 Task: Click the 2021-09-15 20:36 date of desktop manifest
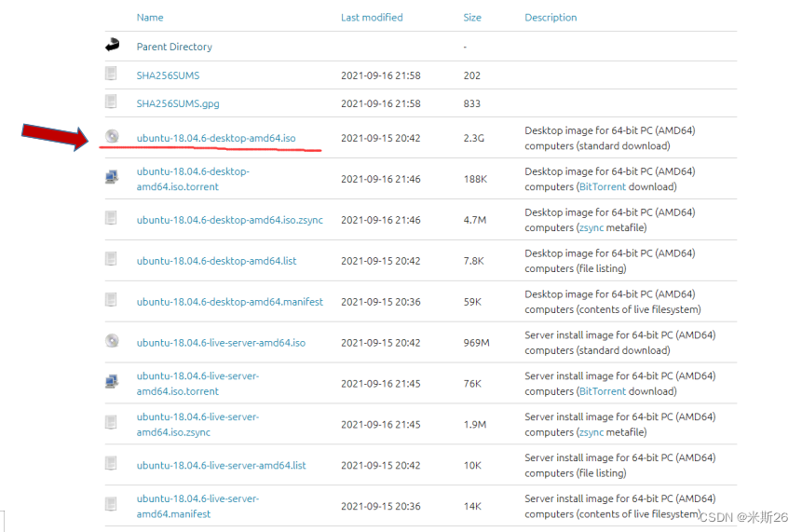pos(381,302)
